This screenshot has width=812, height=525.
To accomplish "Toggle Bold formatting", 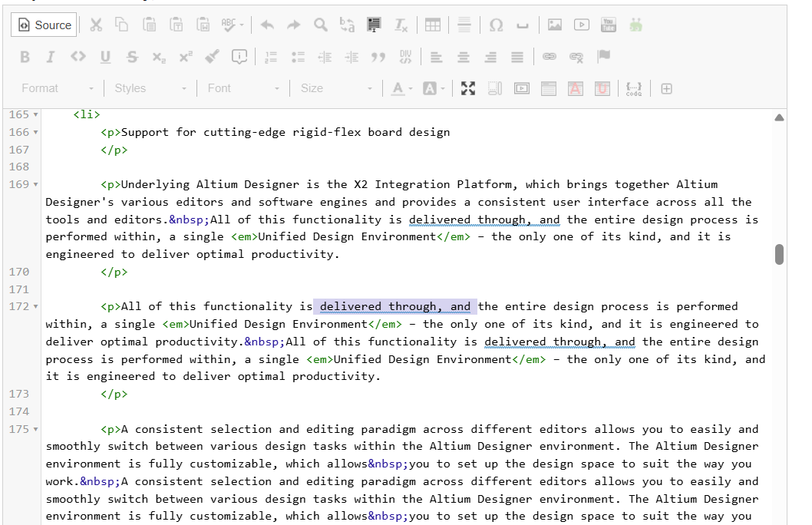I will 25,57.
